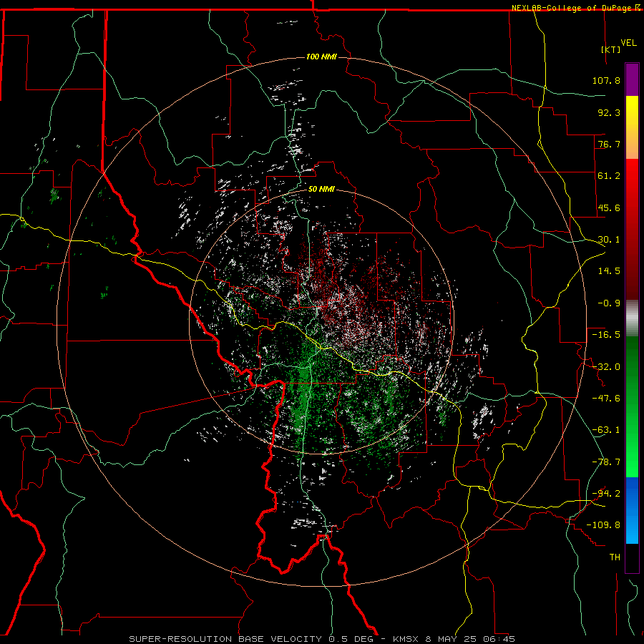Click the gray segment of the color bar
Image resolution: width=644 pixels, height=644 pixels.
(632, 318)
